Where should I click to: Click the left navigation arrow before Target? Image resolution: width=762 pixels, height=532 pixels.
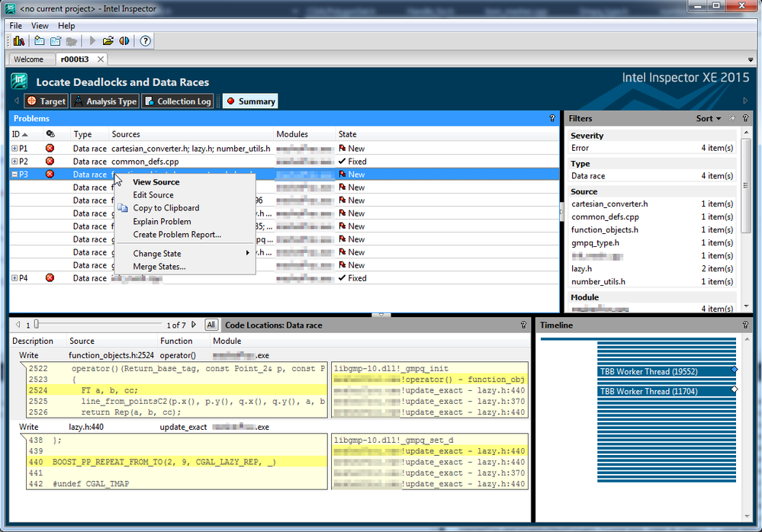(x=17, y=101)
